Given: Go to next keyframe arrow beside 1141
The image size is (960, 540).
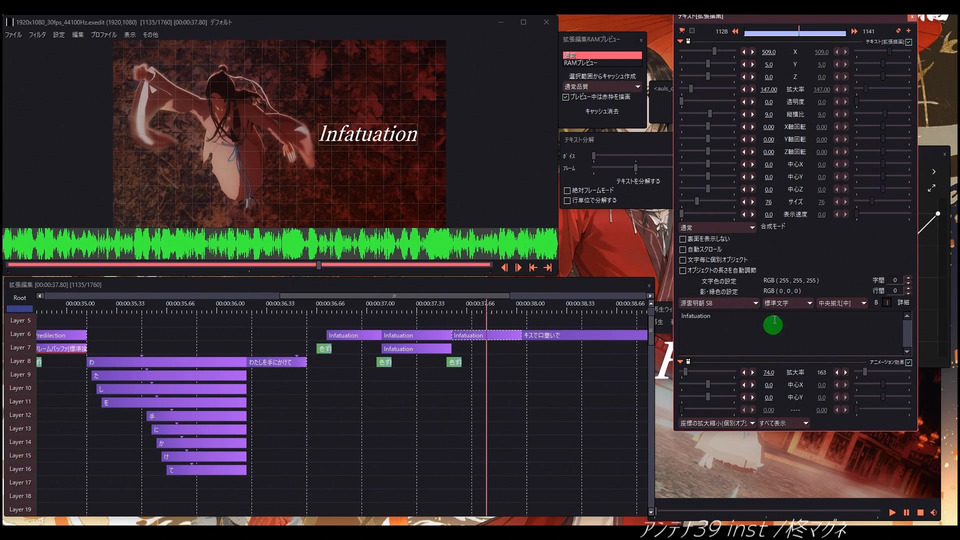Looking at the screenshot, I should tap(854, 31).
